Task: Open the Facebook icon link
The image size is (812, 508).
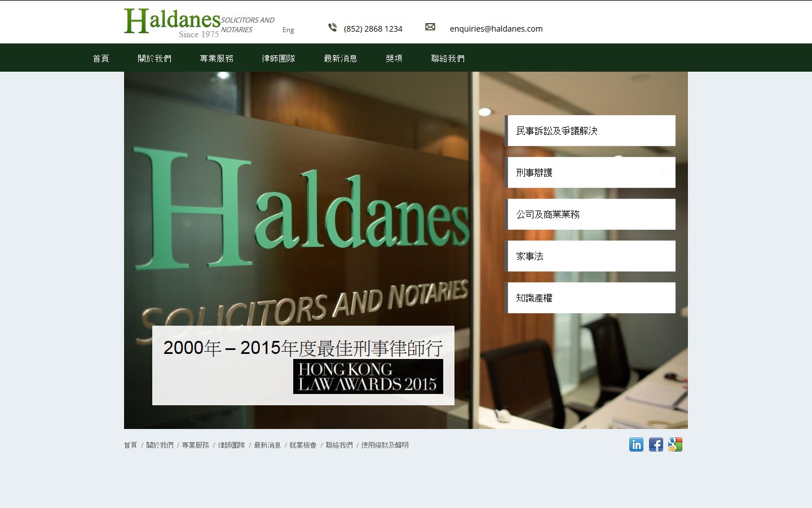Action: pos(656,445)
